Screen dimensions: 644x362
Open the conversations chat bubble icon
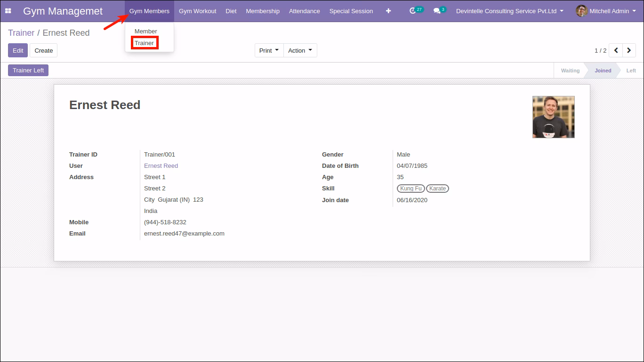pyautogui.click(x=437, y=11)
